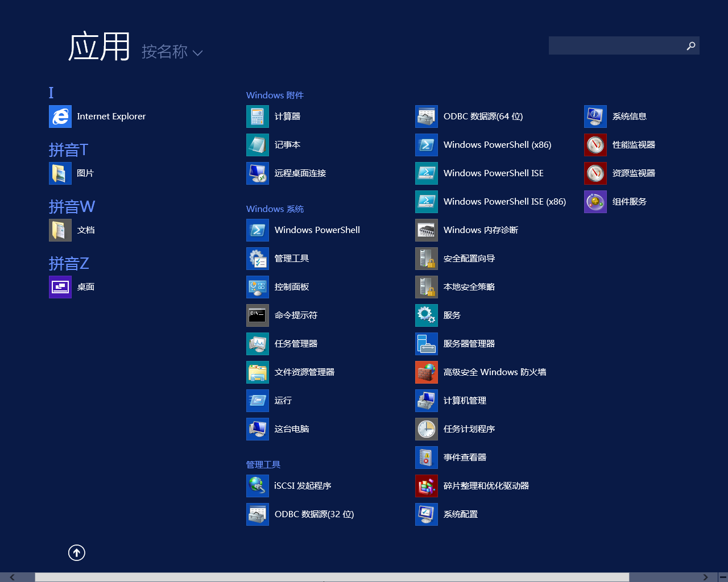This screenshot has width=728, height=582.
Task: Open Internet Explorer app icon
Action: [x=60, y=117]
